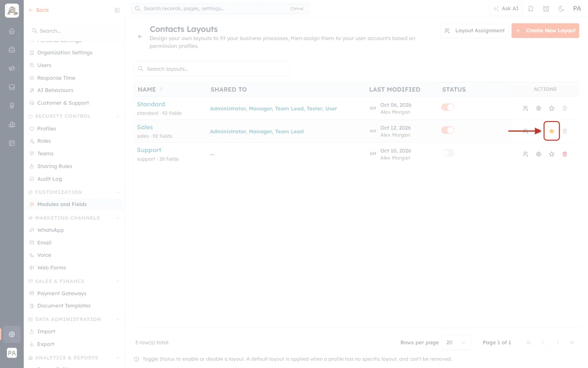Mark Sales layout as default with star icon

pos(552,131)
